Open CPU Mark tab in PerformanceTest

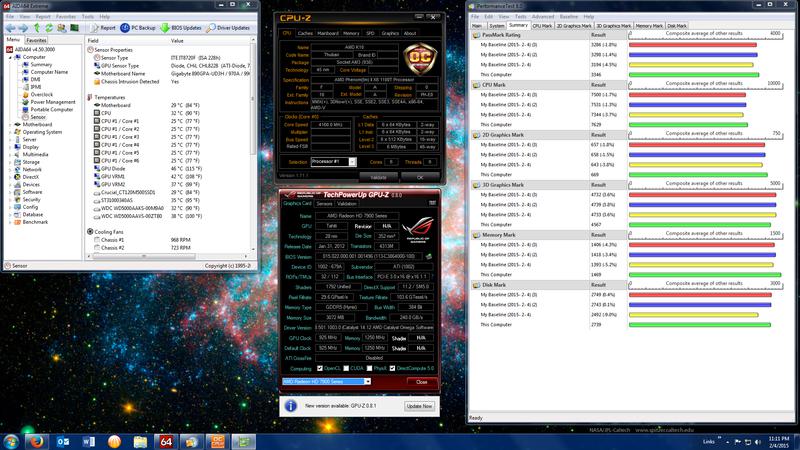[542, 26]
